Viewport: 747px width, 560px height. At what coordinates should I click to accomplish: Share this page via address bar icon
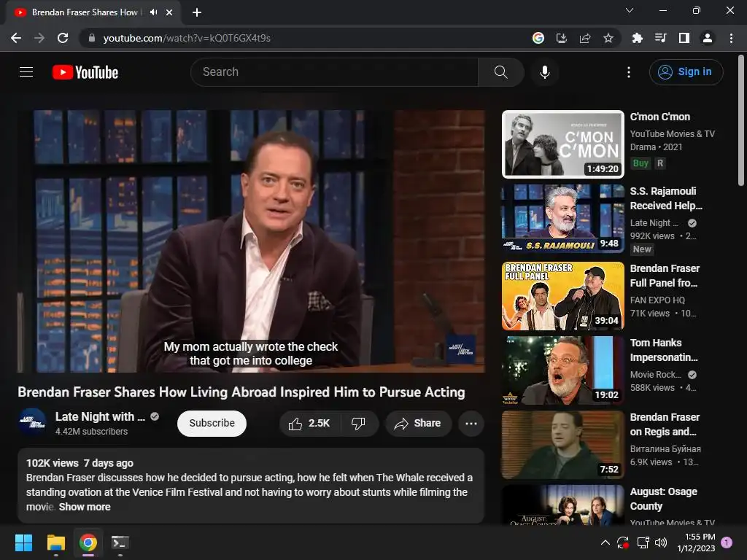(x=585, y=38)
